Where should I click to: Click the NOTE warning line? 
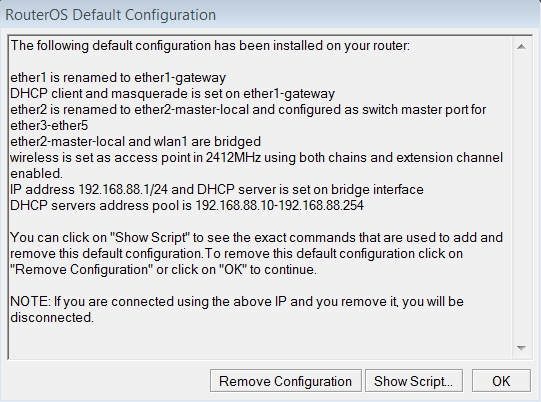click(x=237, y=302)
